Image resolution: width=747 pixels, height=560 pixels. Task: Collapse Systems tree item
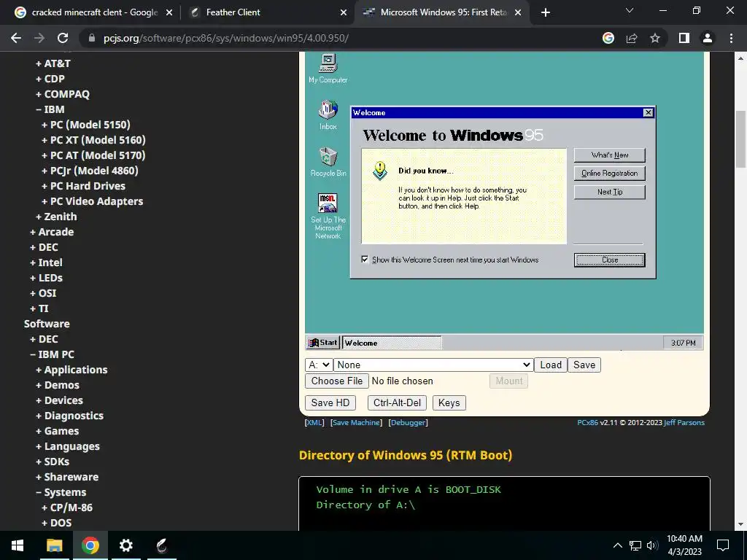61,492
